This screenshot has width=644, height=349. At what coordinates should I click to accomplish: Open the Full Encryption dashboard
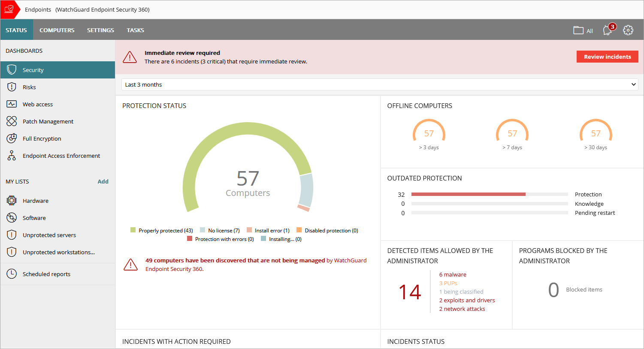pos(57,138)
